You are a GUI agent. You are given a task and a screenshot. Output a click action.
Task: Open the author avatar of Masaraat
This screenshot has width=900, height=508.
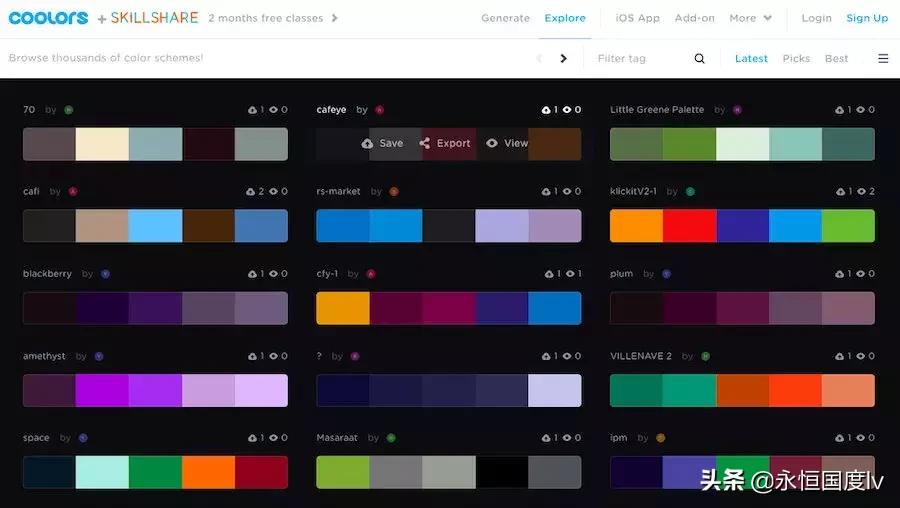coord(391,438)
